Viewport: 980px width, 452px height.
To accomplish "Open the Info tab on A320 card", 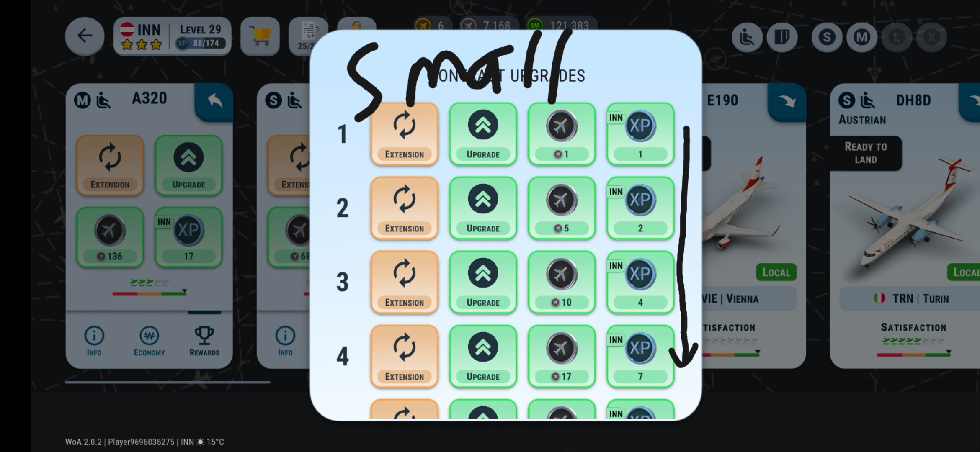I will 94,341.
